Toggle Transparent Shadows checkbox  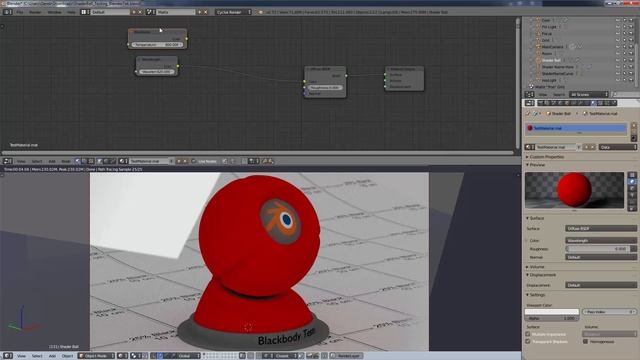coord(528,342)
